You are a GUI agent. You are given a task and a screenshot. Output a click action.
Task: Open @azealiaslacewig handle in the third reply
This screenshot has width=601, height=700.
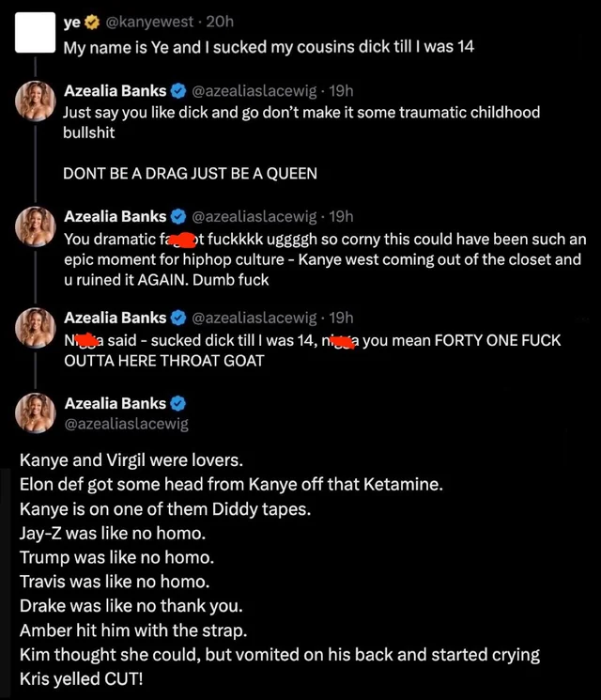(254, 318)
